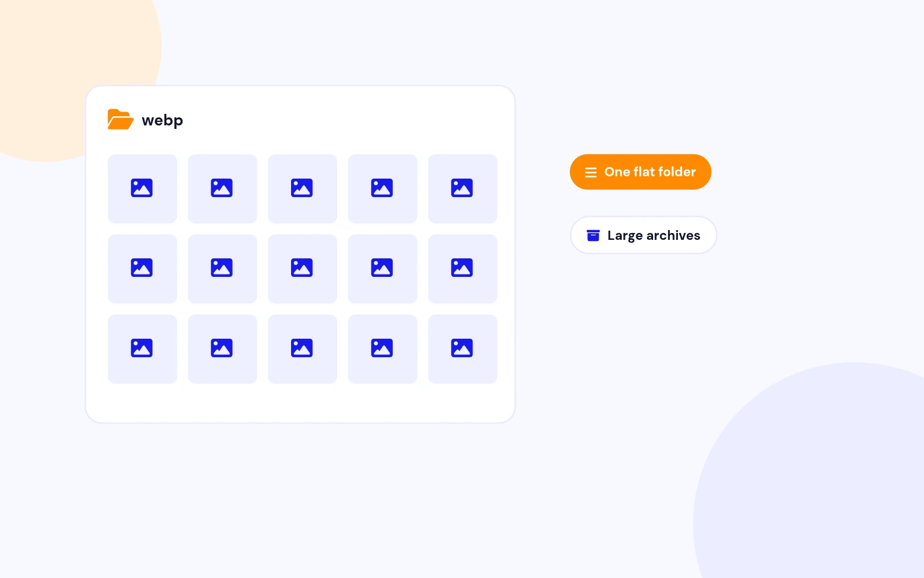Open first image thumbnail in bottom row
Viewport: 924px width, 578px height.
142,349
